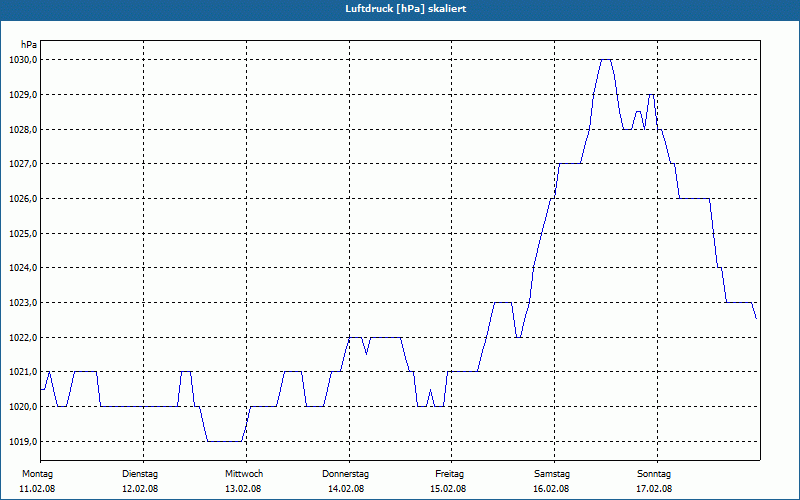Click the flat 1019 hPa minimum of the curve

tap(224, 441)
